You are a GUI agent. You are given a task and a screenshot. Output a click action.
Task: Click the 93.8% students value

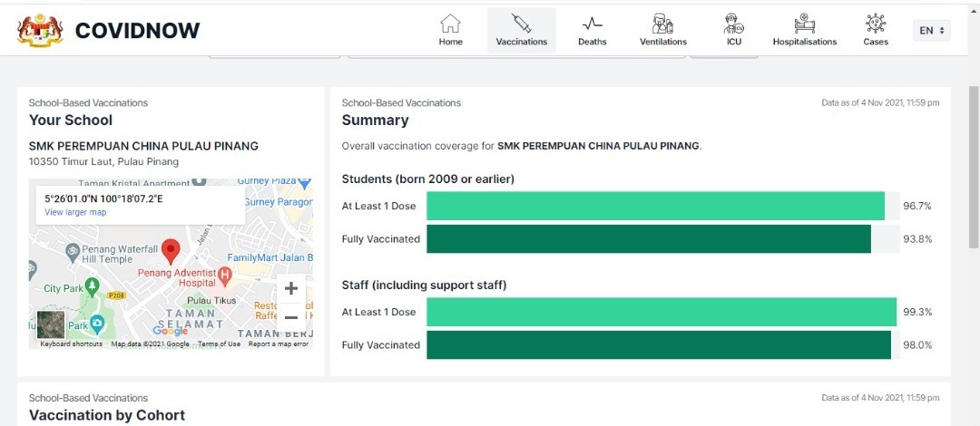click(916, 239)
